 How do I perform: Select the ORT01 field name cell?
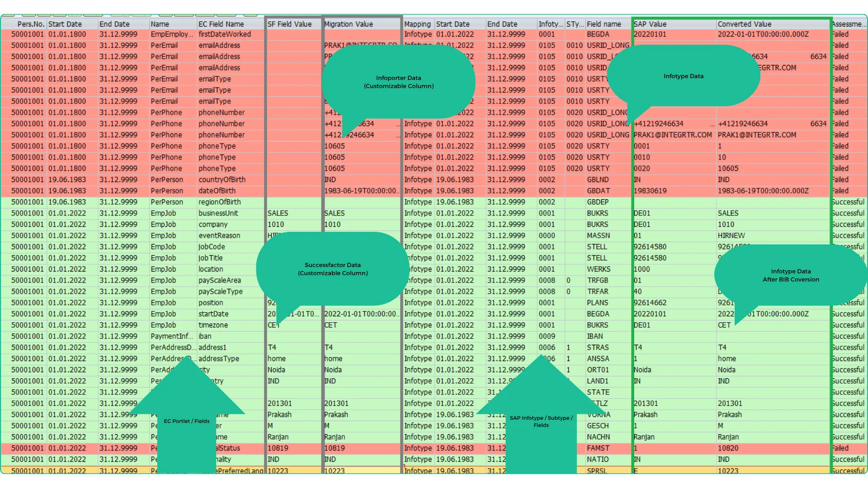608,370
